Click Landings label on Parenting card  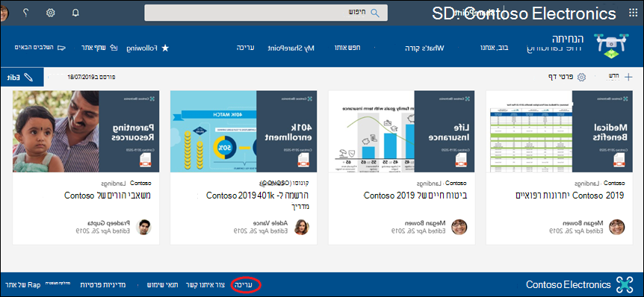coord(113,183)
